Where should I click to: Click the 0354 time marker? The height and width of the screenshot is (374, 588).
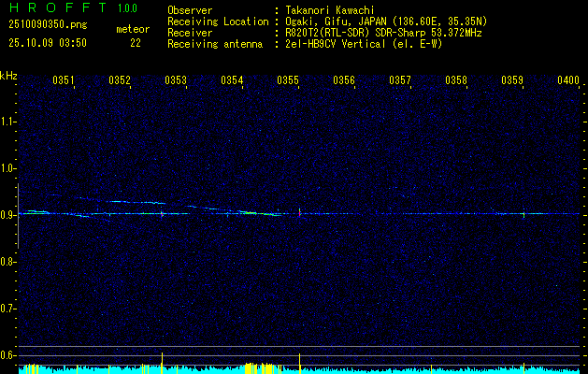[232, 80]
